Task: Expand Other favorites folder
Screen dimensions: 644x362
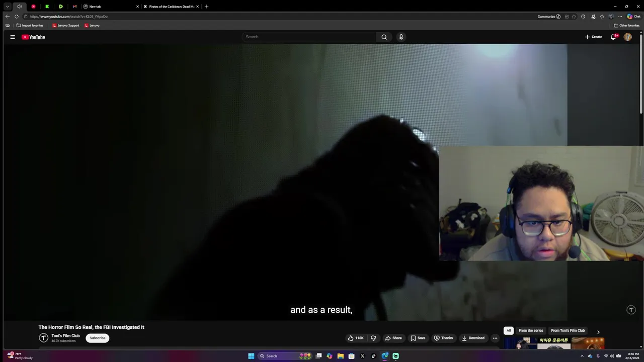Action: [x=627, y=25]
